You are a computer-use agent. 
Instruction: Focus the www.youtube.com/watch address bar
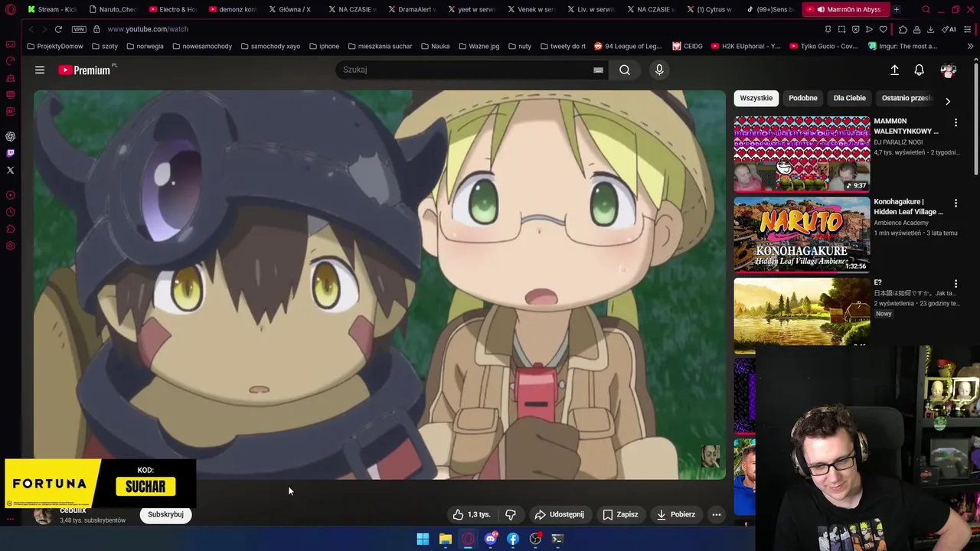click(x=148, y=29)
